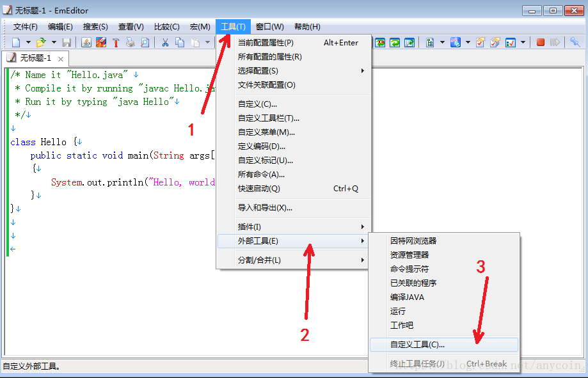
Task: Open the 编辑(E) menu
Action: pyautogui.click(x=60, y=27)
